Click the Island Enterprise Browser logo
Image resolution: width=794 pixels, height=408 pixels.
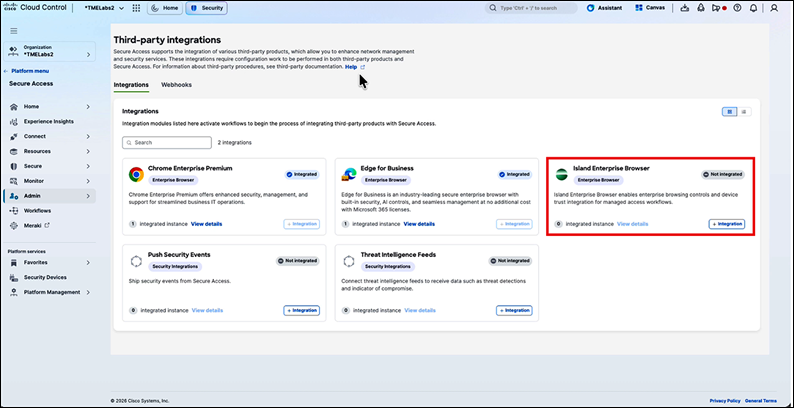pyautogui.click(x=562, y=175)
